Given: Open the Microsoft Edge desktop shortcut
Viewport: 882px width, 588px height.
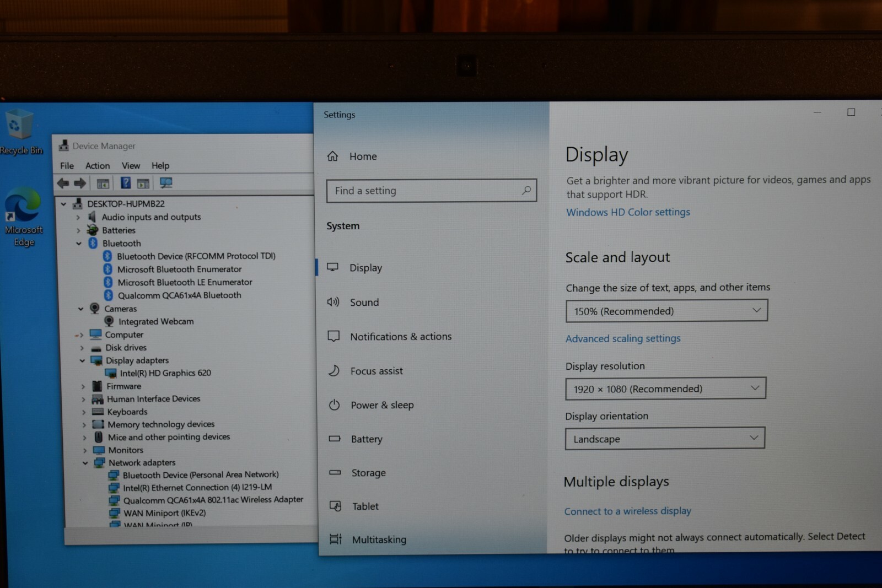Looking at the screenshot, I should point(23,217).
